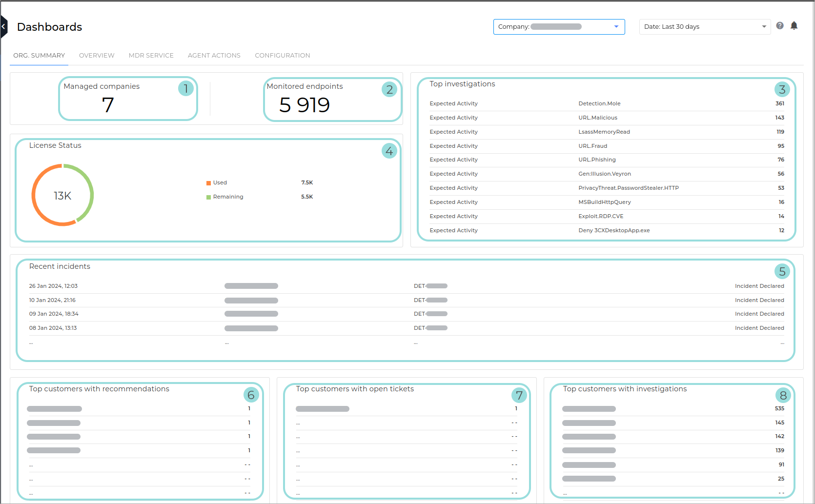Viewport: 815px width, 504px height.
Task: Click callout badge 2 on Monitored endpoints
Action: 389,90
